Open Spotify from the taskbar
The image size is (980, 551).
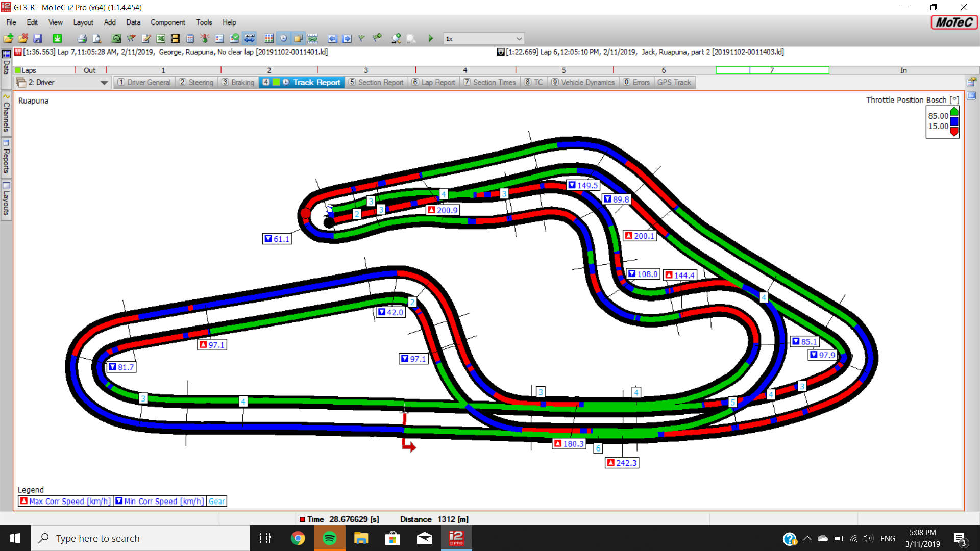pyautogui.click(x=330, y=538)
